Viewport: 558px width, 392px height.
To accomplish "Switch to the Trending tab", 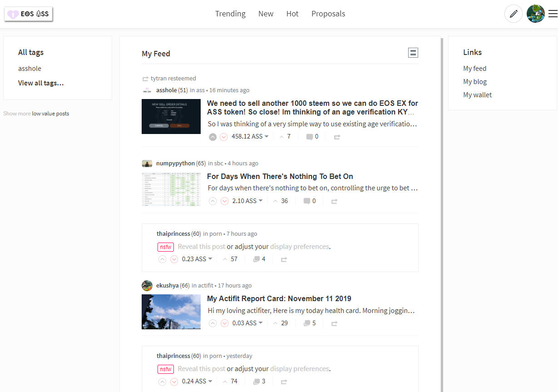I will pos(230,14).
